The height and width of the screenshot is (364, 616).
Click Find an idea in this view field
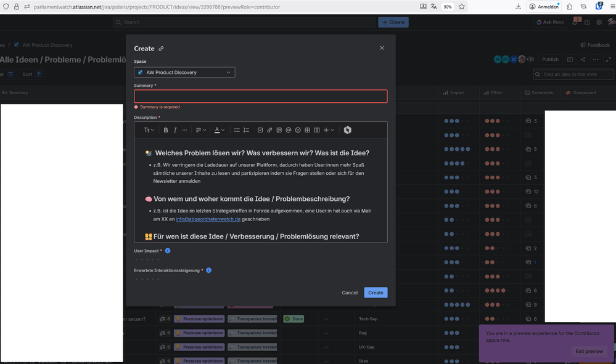(573, 75)
